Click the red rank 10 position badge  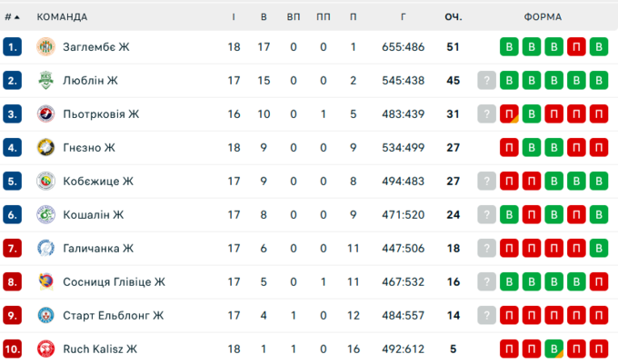coord(12,349)
